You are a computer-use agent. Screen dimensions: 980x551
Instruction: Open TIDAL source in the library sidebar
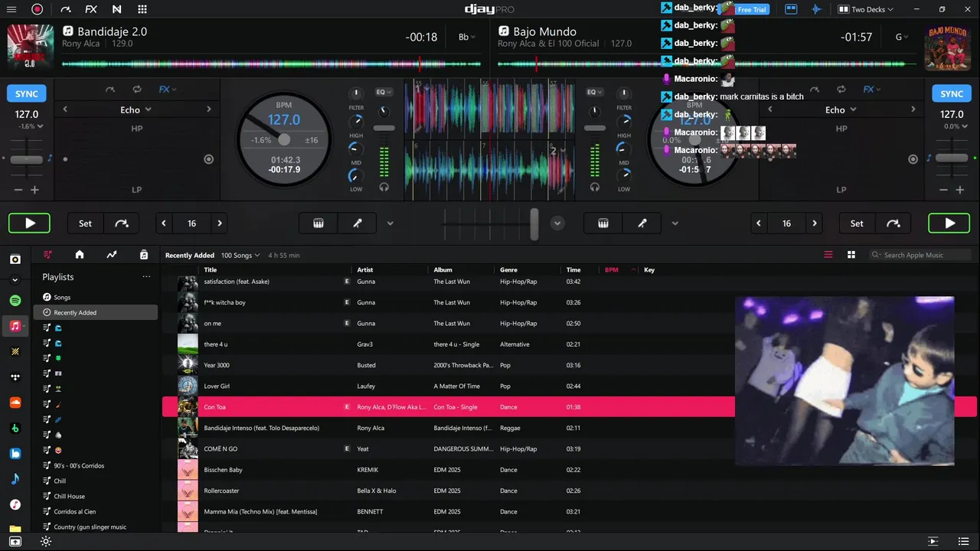(x=15, y=377)
